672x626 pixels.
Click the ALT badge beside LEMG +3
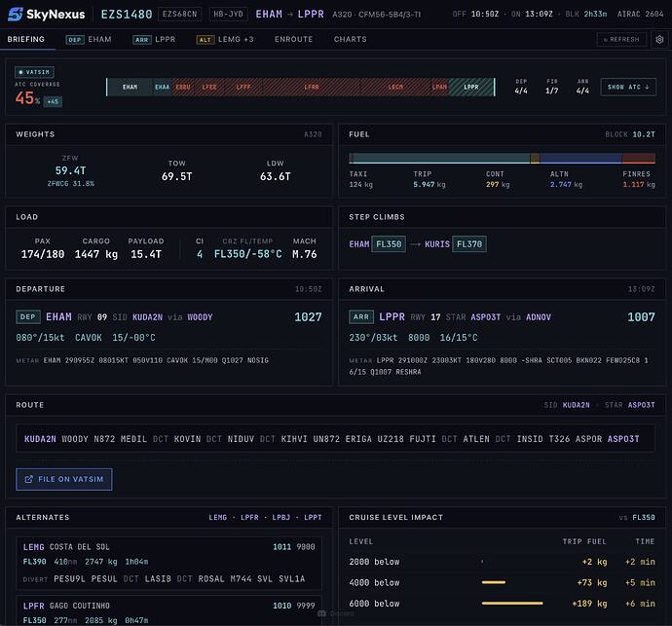(205, 40)
